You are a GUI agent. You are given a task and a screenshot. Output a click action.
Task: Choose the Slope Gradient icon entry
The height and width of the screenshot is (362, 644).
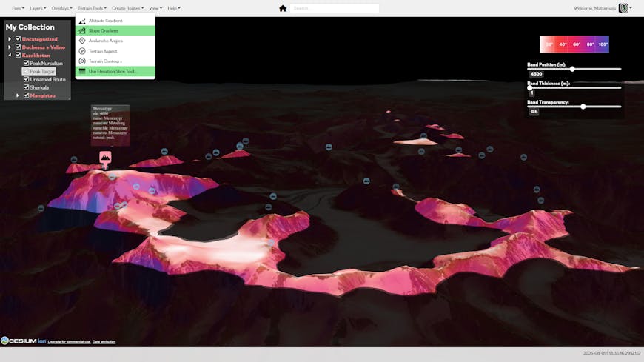pyautogui.click(x=82, y=31)
